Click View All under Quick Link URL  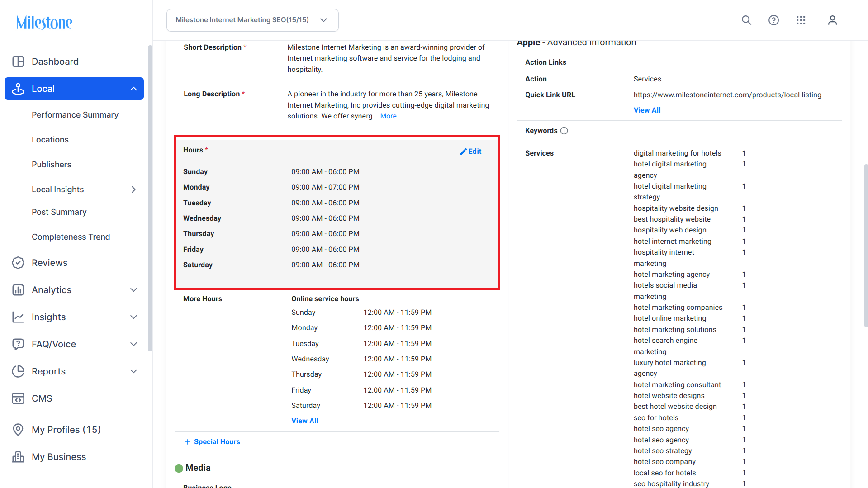pos(647,110)
